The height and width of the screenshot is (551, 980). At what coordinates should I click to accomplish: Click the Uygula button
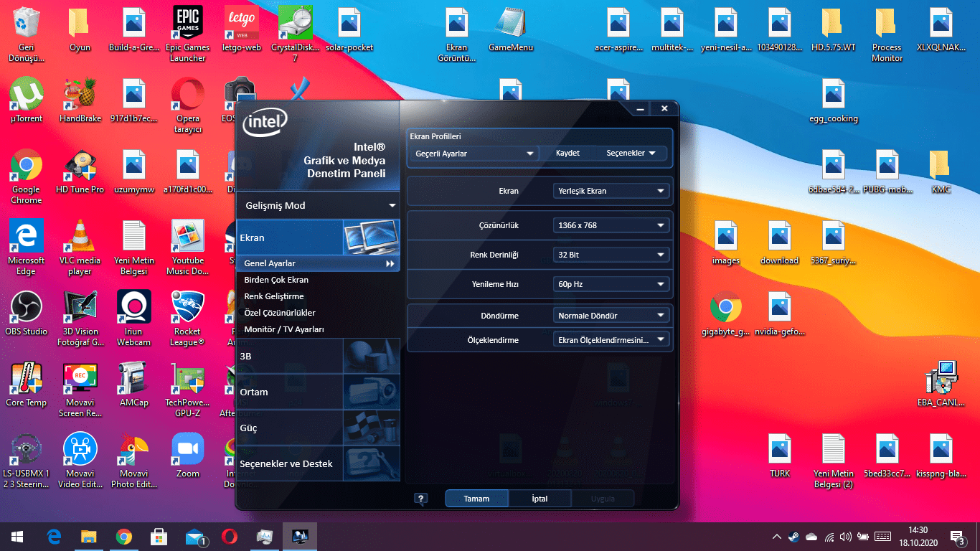[x=603, y=499]
